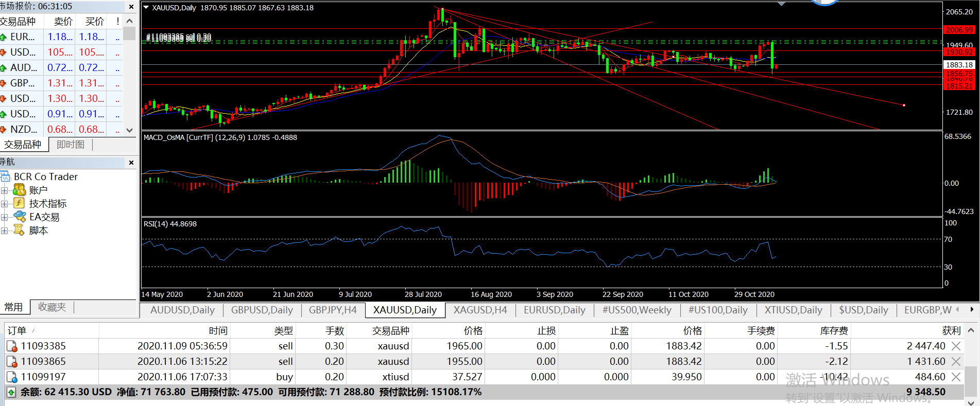The image size is (980, 406).
Task: Click the EA交易 expert advisor icon
Action: coord(20,217)
